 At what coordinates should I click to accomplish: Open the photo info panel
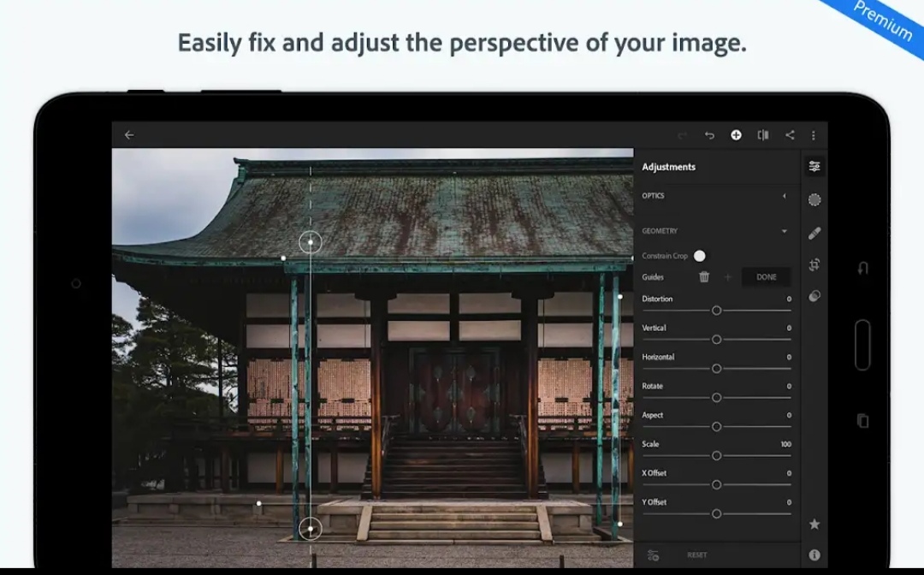click(814, 554)
